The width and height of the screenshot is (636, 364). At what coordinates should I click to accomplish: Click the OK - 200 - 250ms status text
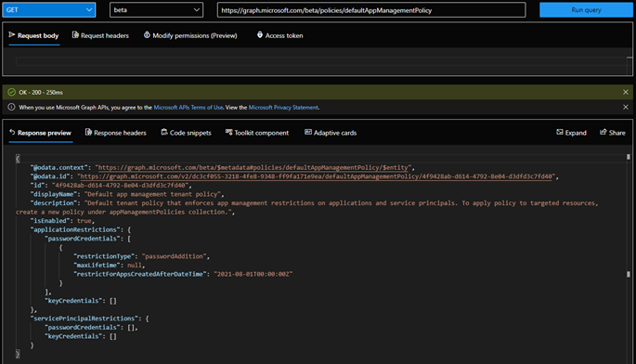pyautogui.click(x=41, y=93)
